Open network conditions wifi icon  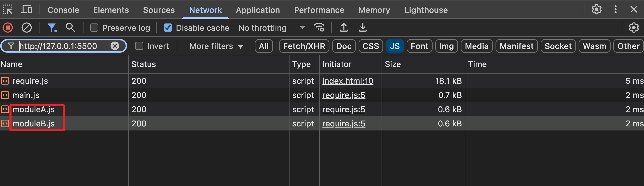[319, 28]
